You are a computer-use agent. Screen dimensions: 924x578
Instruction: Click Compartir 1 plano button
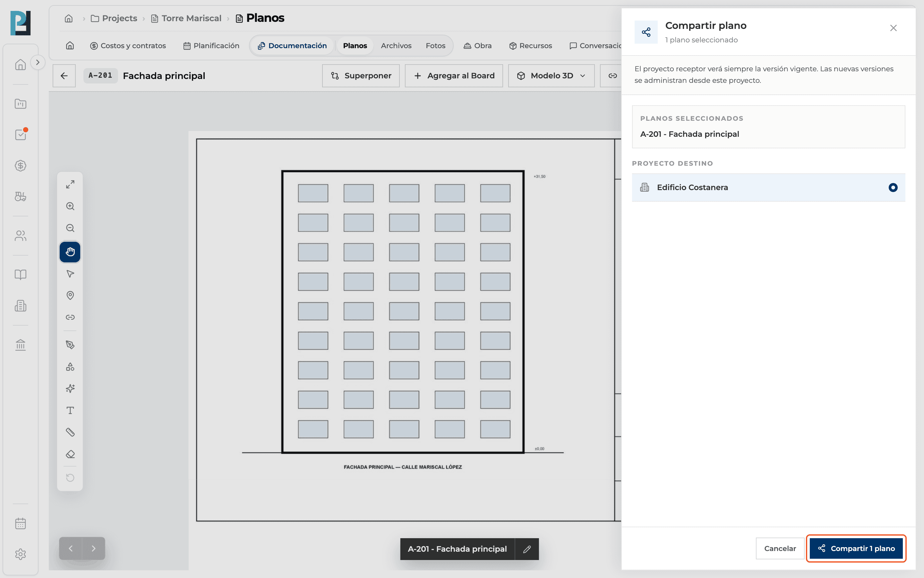(x=856, y=548)
